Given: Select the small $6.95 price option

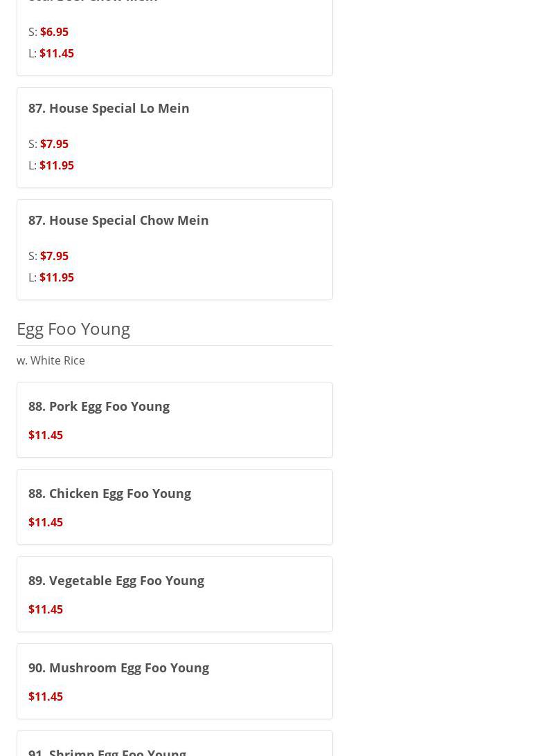Looking at the screenshot, I should point(54,32).
